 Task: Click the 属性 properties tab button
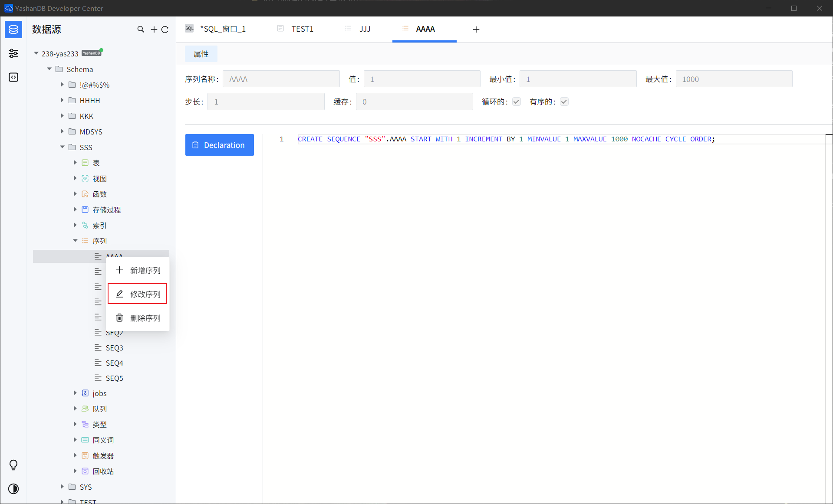(x=201, y=54)
